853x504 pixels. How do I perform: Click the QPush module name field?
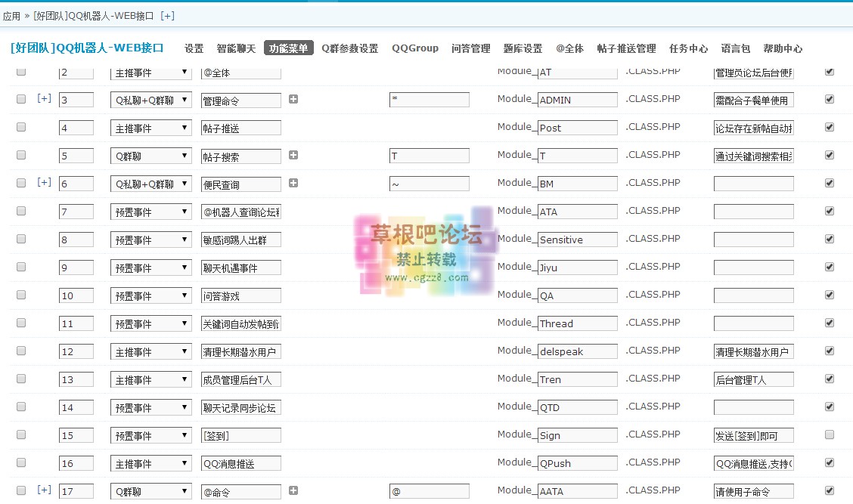click(577, 463)
